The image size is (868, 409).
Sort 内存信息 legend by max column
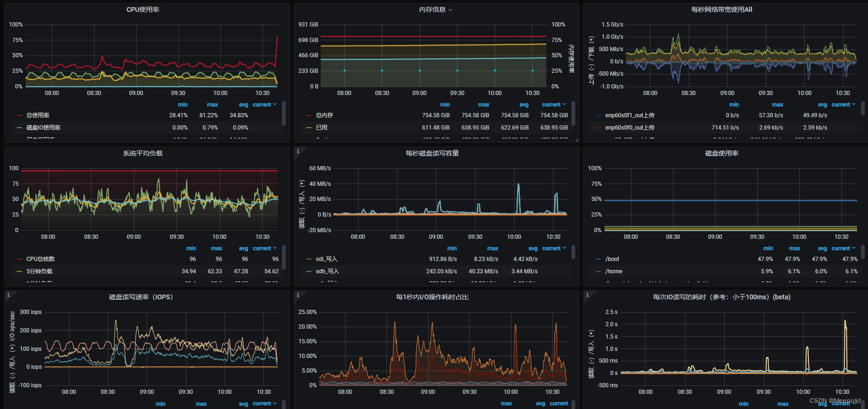coord(483,104)
